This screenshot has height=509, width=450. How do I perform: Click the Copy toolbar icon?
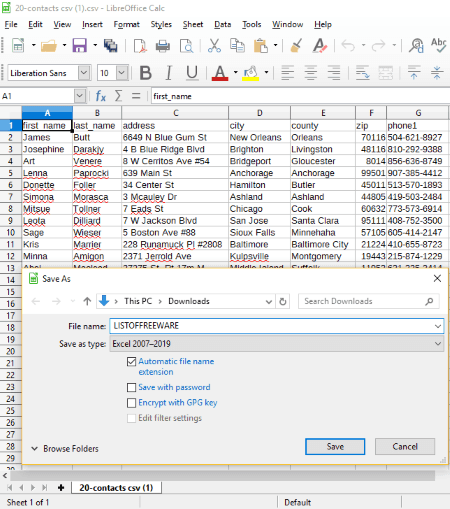coord(237,45)
